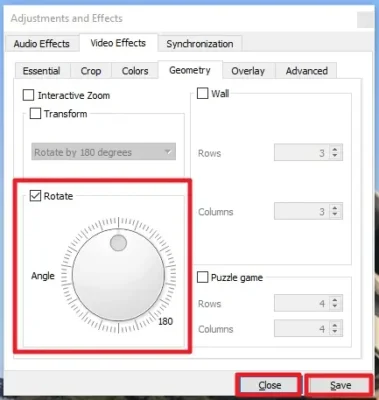Open the Colors sub-tab
The width and height of the screenshot is (379, 400).
pyautogui.click(x=135, y=71)
